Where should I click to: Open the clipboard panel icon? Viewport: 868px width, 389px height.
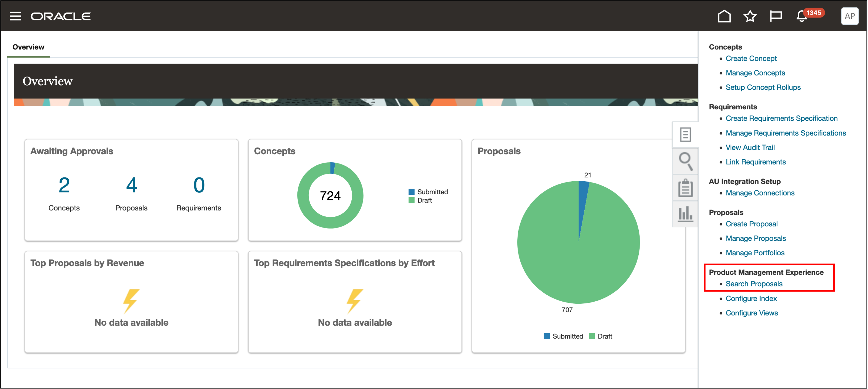(x=685, y=187)
